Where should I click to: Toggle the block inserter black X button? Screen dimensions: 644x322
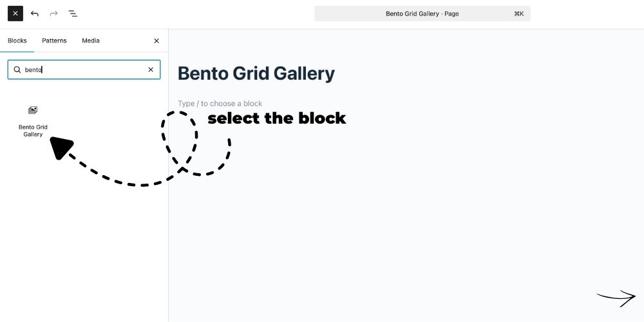[x=15, y=14]
